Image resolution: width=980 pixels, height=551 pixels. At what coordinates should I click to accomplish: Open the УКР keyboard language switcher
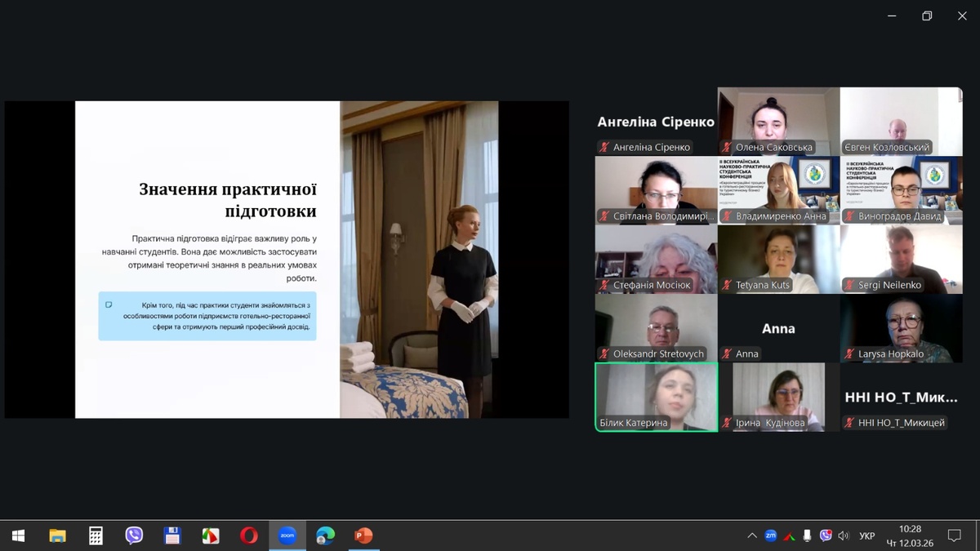[866, 535]
